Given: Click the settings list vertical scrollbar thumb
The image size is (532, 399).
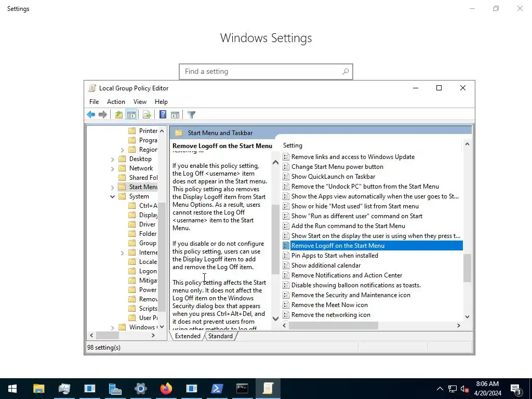Looking at the screenshot, I should [x=467, y=268].
